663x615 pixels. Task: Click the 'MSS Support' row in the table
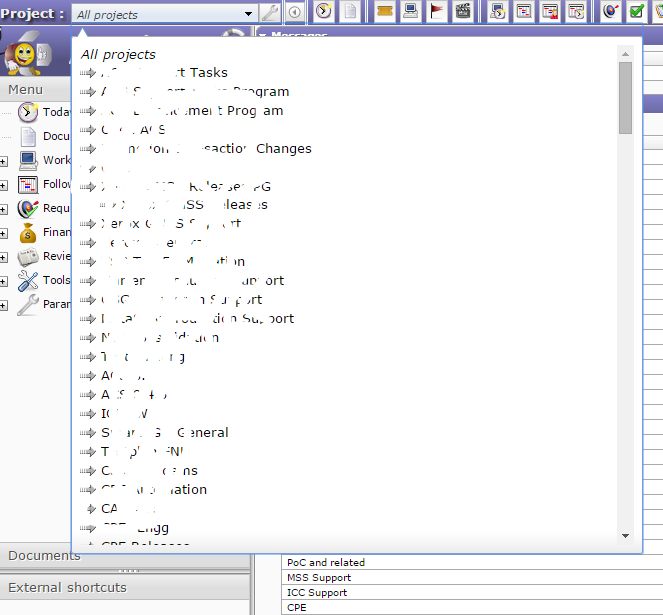tap(319, 577)
